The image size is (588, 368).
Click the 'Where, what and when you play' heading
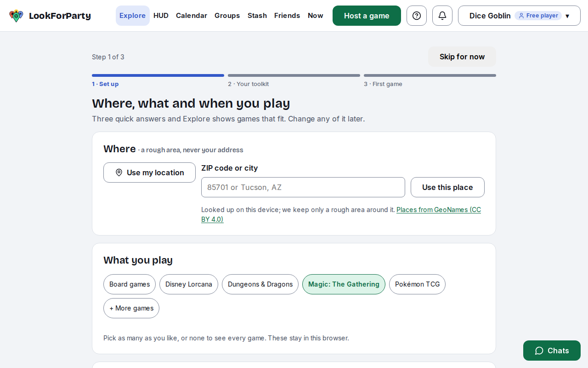(191, 103)
